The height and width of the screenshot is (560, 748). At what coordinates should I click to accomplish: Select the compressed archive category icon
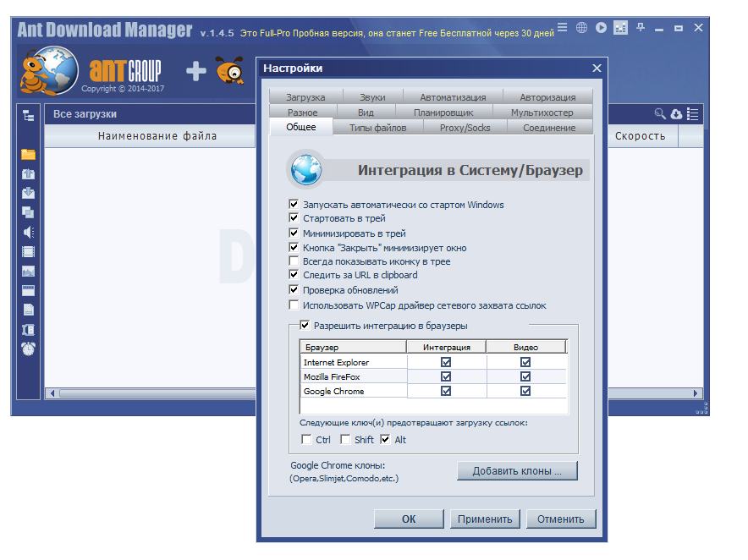pyautogui.click(x=28, y=330)
